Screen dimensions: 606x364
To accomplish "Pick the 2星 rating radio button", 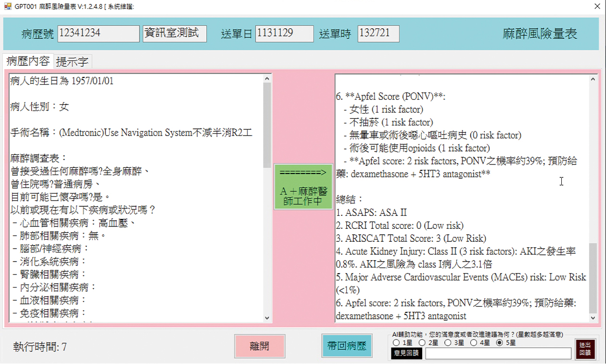I will [422, 343].
